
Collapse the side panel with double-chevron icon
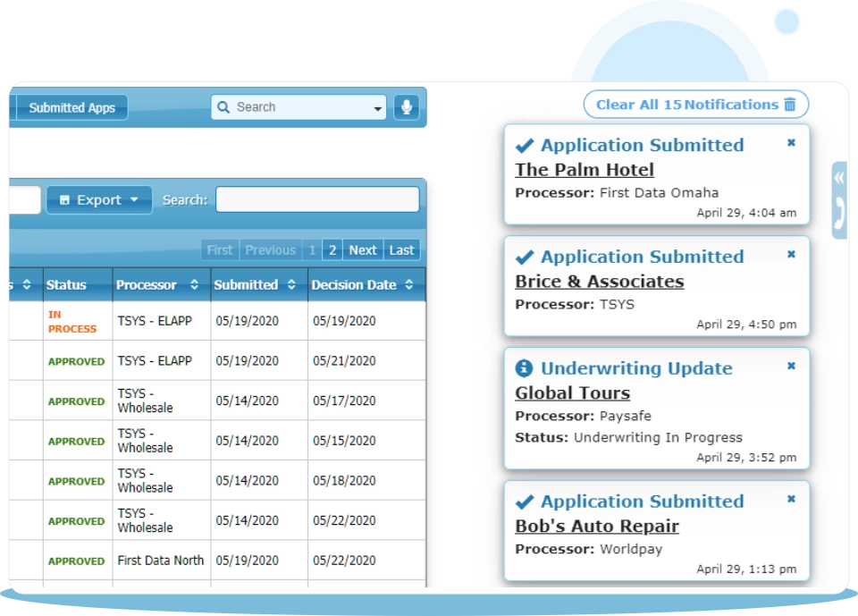839,177
